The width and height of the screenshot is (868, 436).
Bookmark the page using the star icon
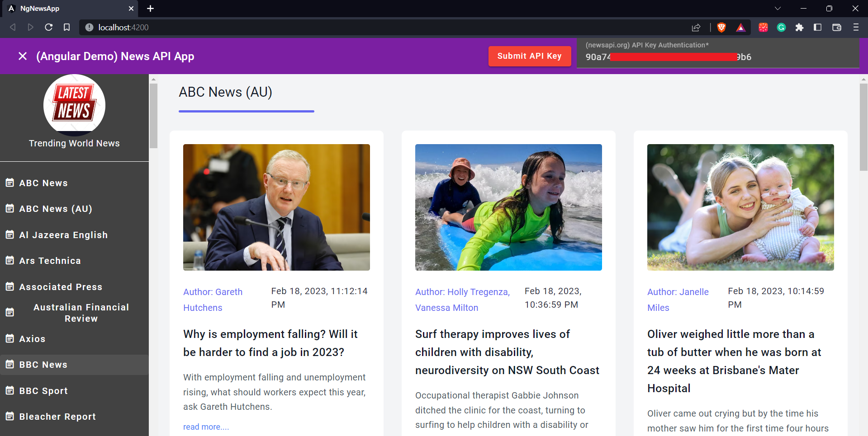[x=66, y=27]
